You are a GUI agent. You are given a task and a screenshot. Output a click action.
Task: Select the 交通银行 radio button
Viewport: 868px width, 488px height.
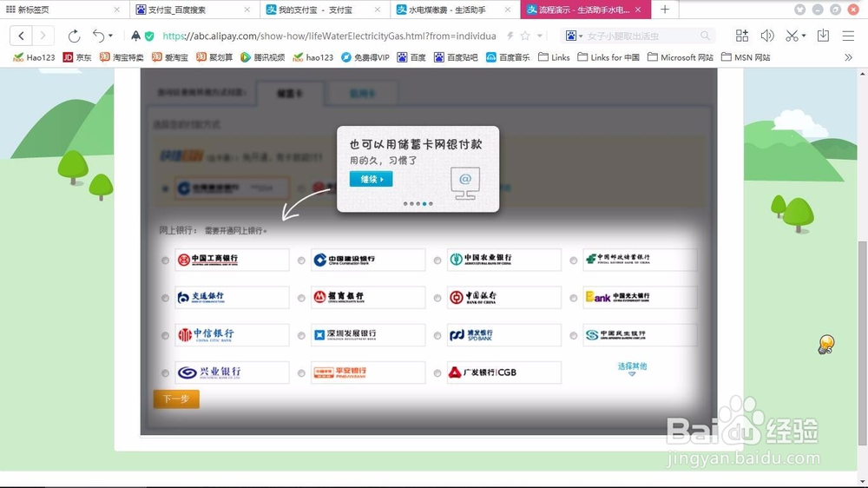165,298
